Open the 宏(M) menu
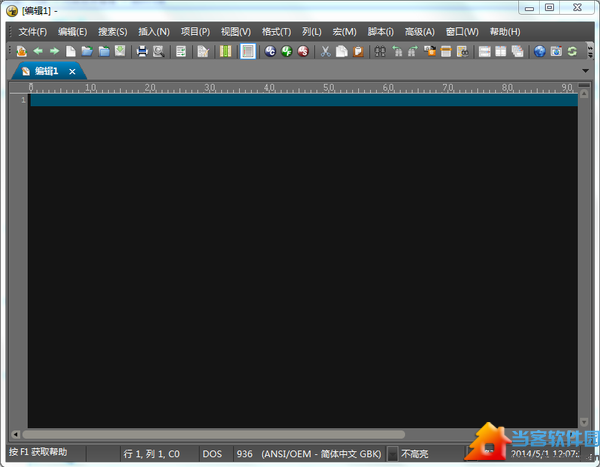This screenshot has width=600, height=467. click(x=344, y=32)
